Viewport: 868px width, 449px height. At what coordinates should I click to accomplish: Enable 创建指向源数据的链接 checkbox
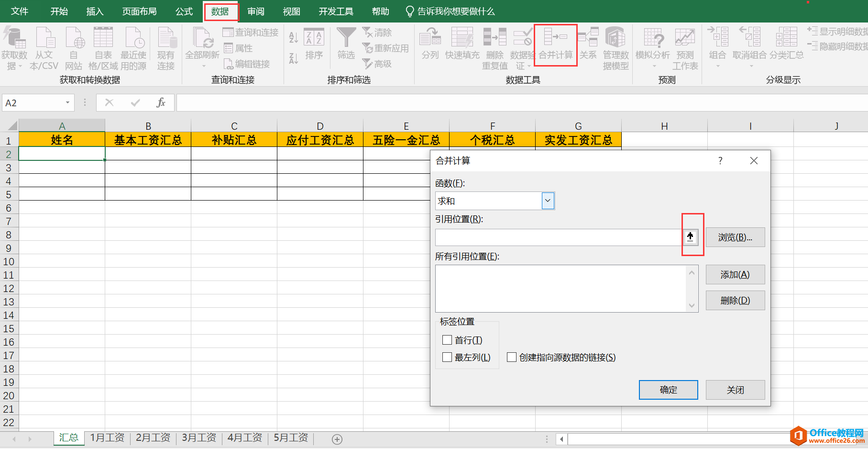coord(512,357)
